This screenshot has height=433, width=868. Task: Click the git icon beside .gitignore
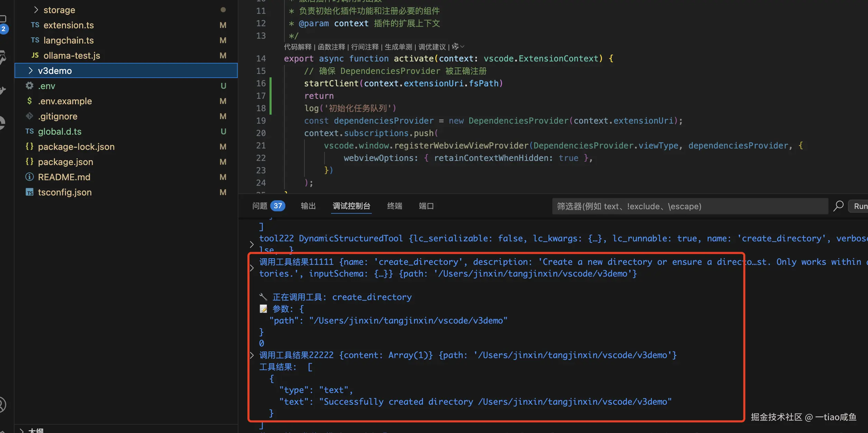coord(29,116)
